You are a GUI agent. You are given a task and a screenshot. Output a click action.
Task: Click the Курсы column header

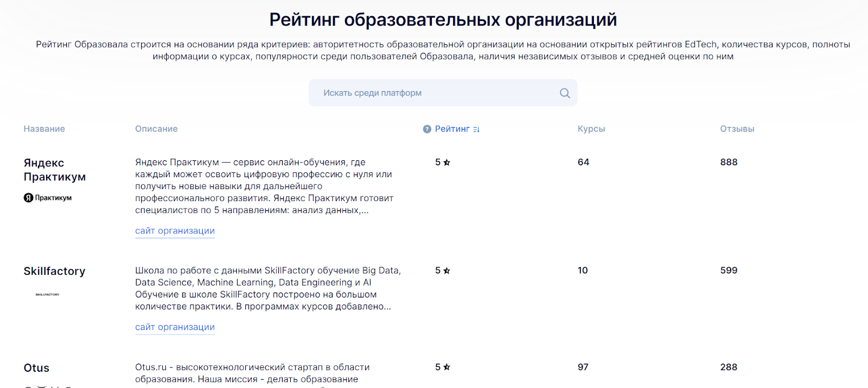(x=591, y=129)
